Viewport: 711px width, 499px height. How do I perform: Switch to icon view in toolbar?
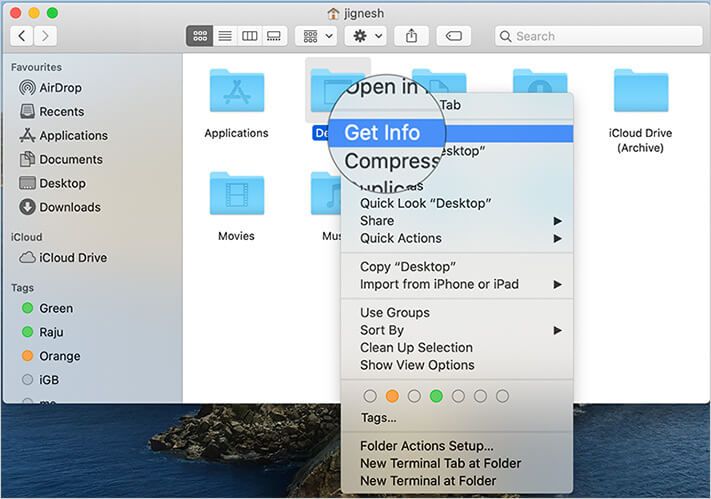tap(199, 36)
